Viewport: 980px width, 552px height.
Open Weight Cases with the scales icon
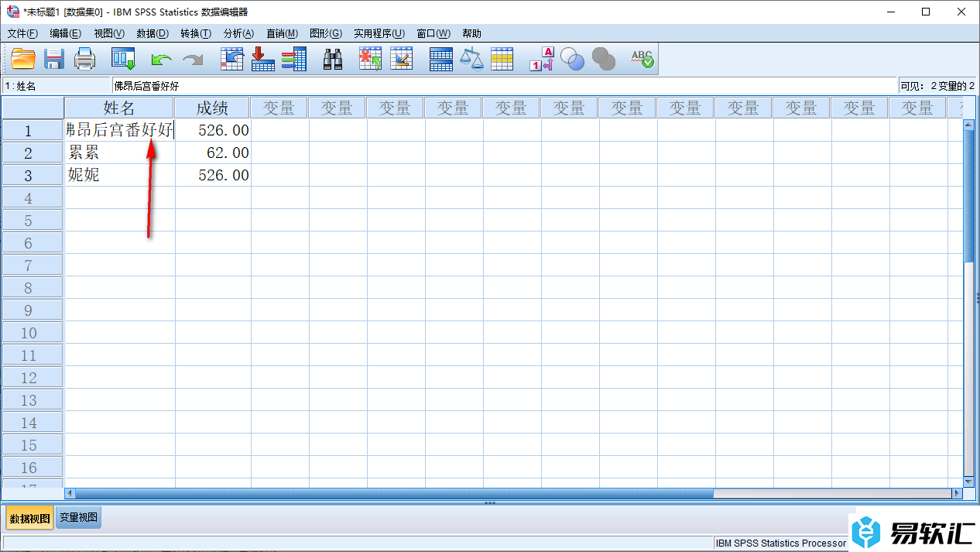tap(471, 59)
